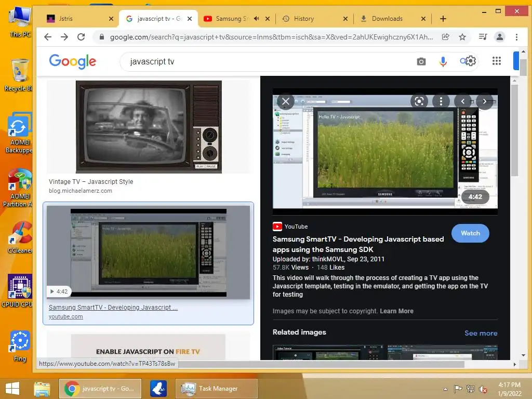Screen dimensions: 532x399
Task: Select the Fing desktop icon
Action: click(x=20, y=346)
